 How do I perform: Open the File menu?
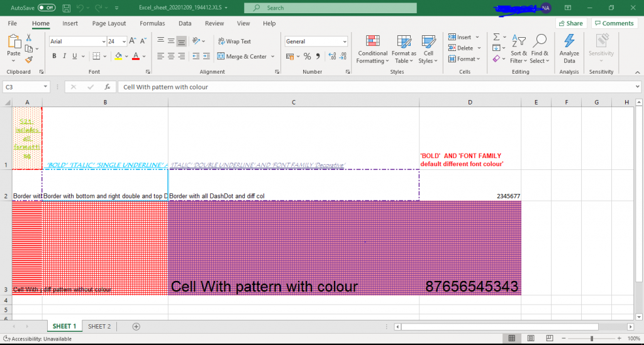13,23
